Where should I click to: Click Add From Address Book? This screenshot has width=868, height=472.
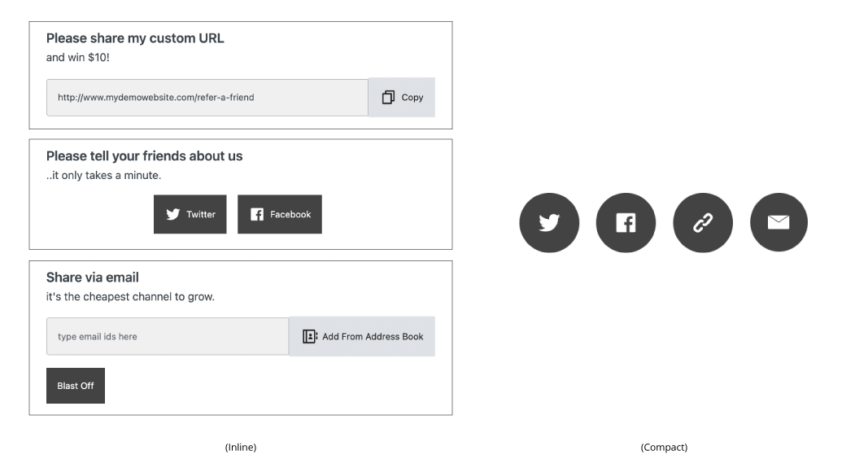pyautogui.click(x=361, y=336)
